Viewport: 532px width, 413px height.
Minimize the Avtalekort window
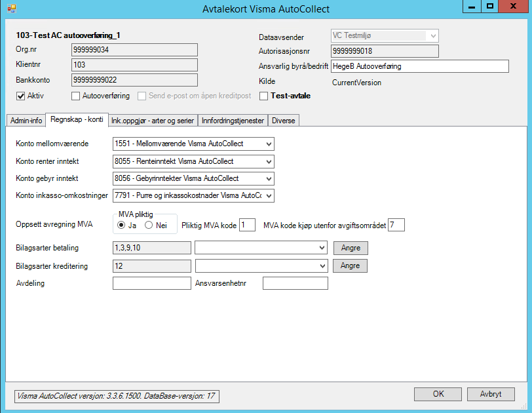[x=472, y=7]
